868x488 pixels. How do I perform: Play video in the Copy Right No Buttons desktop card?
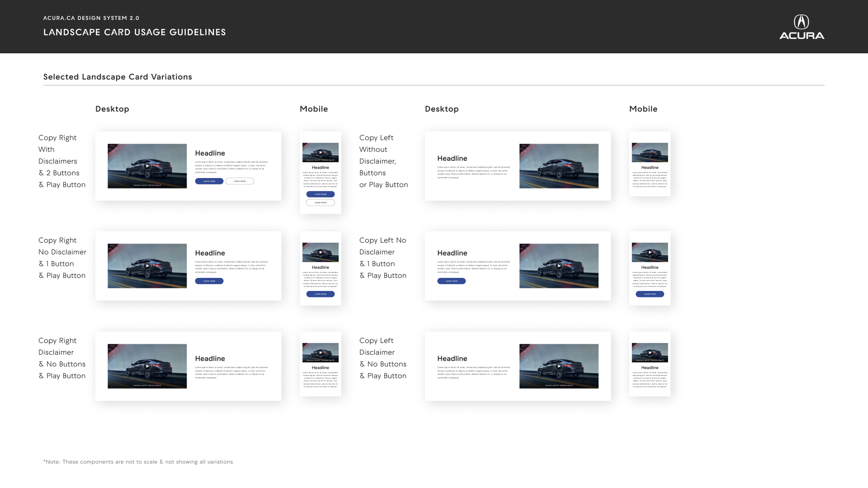[147, 366]
